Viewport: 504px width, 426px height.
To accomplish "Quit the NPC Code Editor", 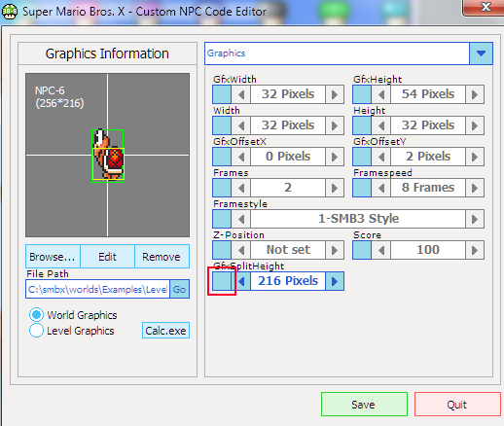I will (x=457, y=404).
